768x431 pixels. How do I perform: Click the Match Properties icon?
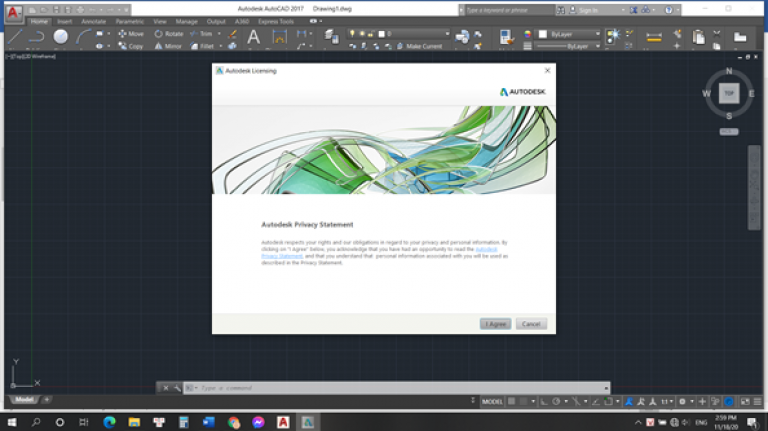[506, 37]
